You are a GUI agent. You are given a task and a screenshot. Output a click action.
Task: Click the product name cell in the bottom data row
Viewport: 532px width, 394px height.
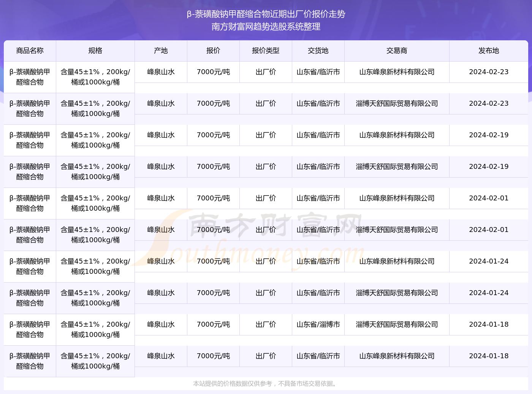click(30, 361)
